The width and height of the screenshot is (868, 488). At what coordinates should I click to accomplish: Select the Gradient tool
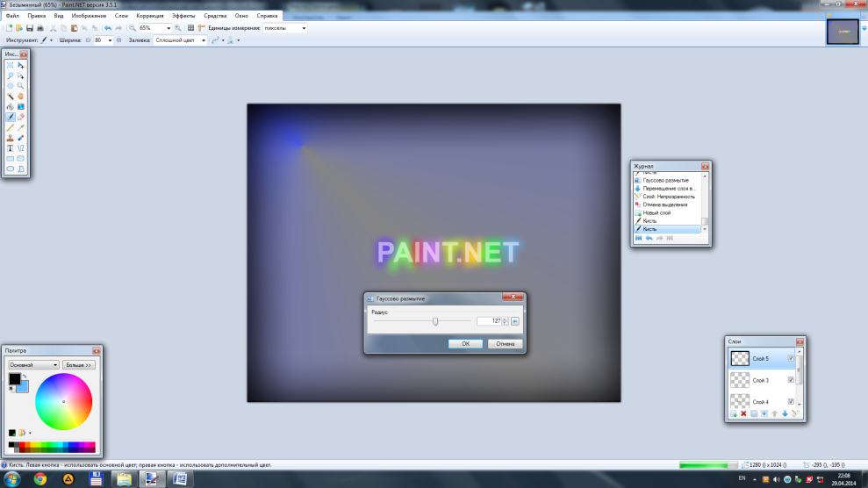(20, 107)
